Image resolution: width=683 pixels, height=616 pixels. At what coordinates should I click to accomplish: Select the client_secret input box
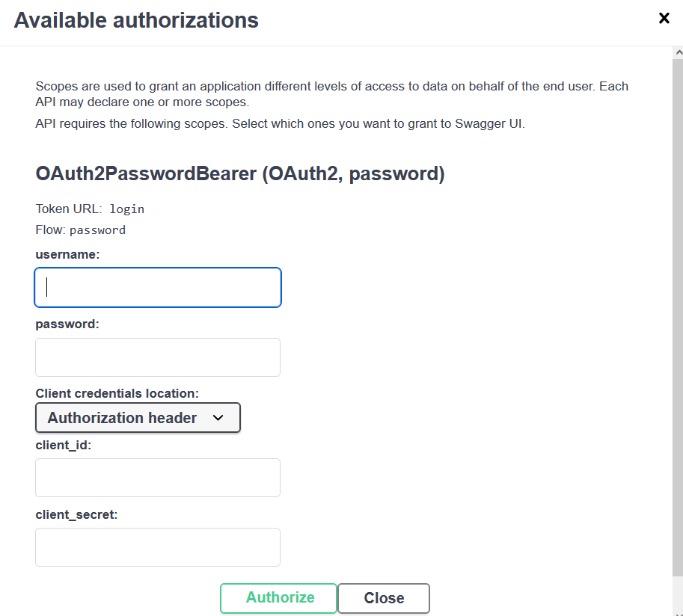coord(158,547)
